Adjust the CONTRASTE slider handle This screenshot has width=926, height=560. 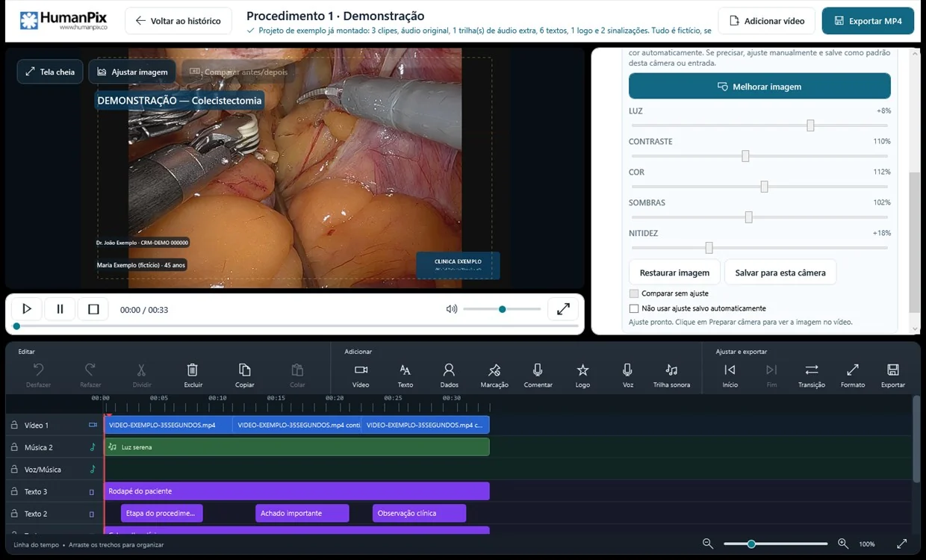[x=745, y=156]
